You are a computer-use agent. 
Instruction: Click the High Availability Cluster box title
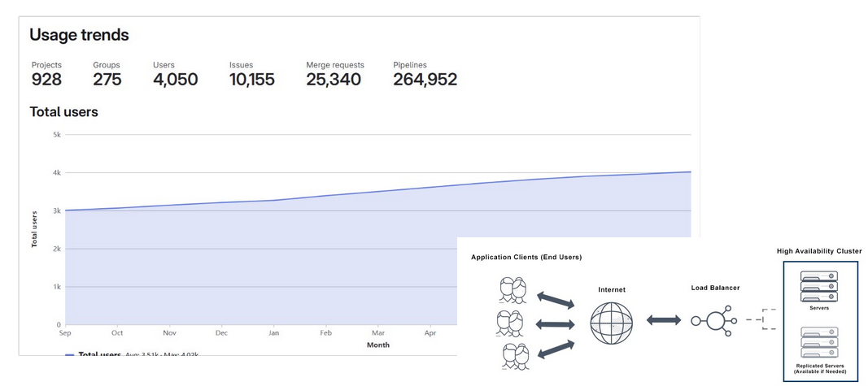tap(818, 251)
